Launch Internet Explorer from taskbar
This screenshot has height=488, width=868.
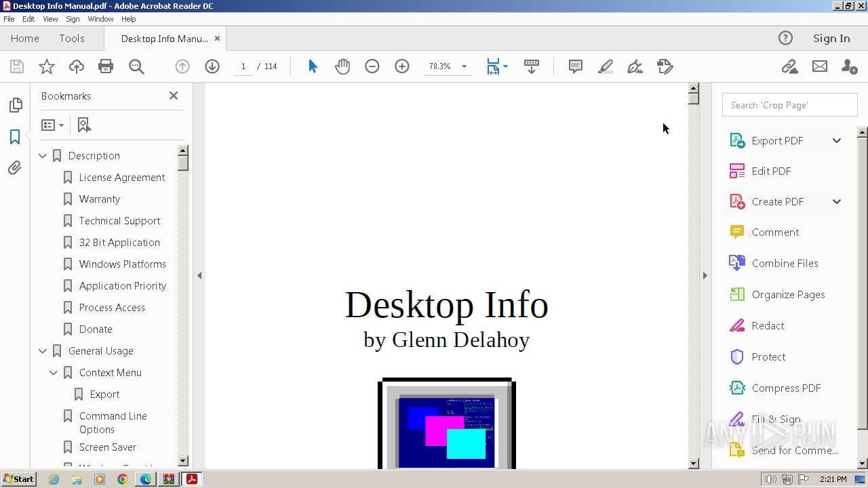pos(54,479)
